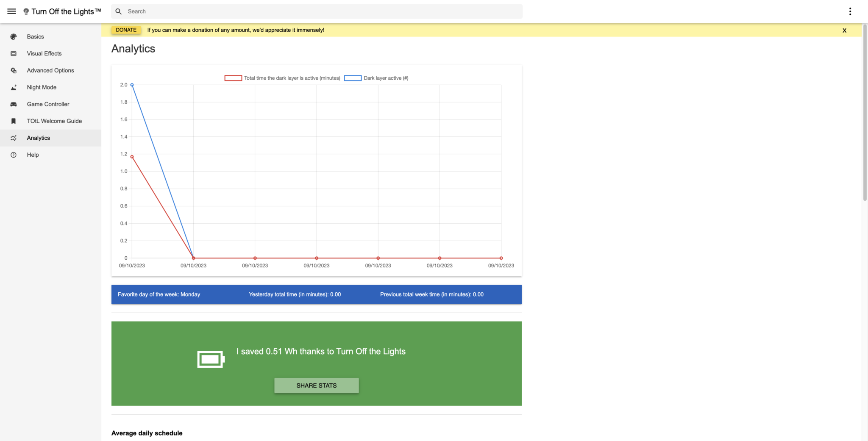The image size is (868, 441).
Task: Click the TOtL Welcome Guide bookmark icon
Action: [x=13, y=121]
